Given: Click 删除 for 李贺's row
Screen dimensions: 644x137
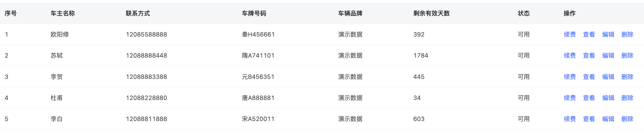Looking at the screenshot, I should pyautogui.click(x=628, y=77).
